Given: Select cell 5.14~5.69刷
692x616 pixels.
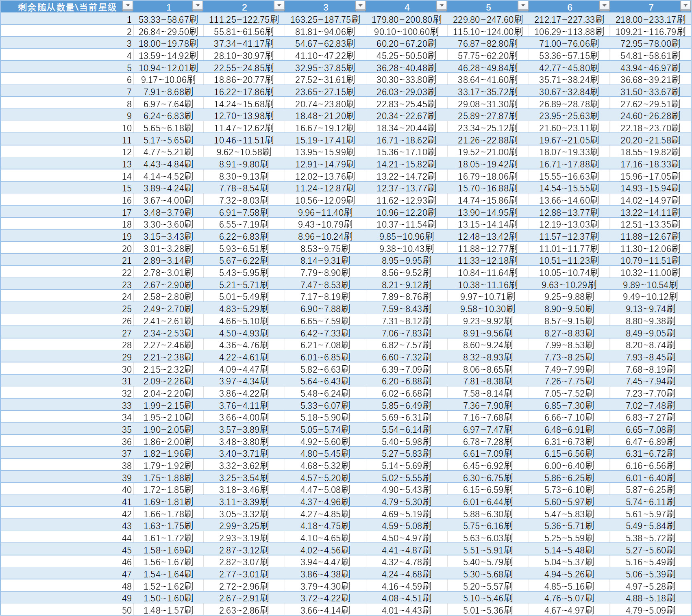Looking at the screenshot, I should click(407, 466).
